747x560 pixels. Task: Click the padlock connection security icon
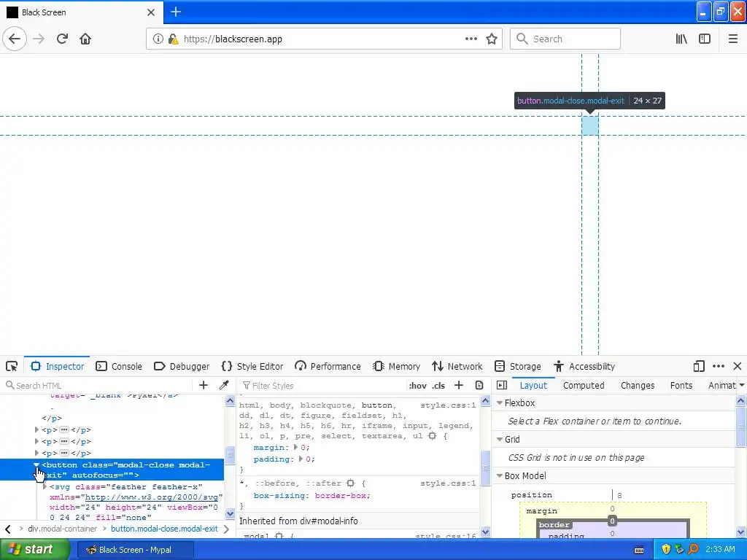pos(174,39)
